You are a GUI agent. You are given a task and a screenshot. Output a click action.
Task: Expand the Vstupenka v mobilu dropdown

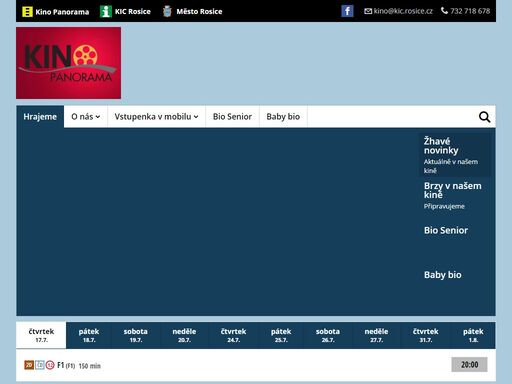(x=156, y=117)
